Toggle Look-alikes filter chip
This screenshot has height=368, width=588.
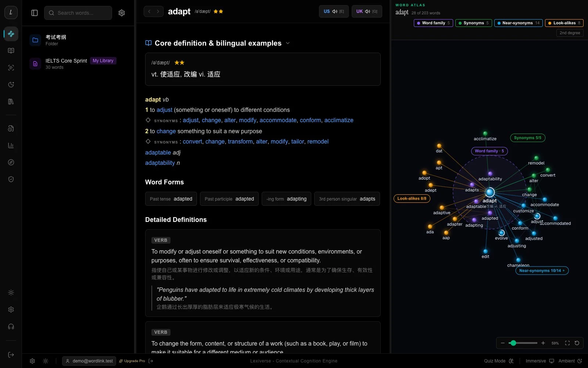click(x=564, y=23)
